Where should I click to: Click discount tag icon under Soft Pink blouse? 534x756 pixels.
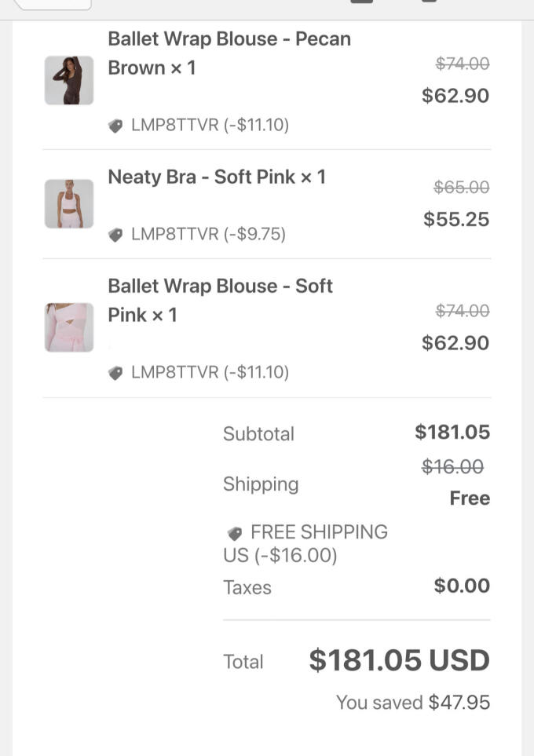click(x=115, y=373)
